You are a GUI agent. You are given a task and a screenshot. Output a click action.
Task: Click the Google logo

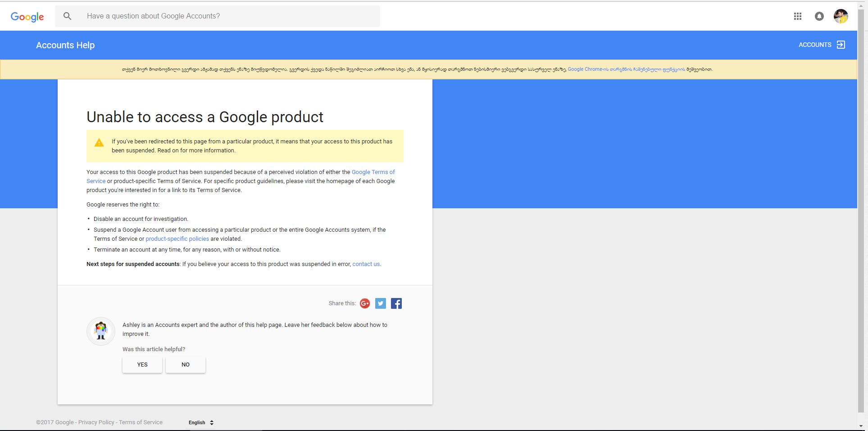[27, 17]
